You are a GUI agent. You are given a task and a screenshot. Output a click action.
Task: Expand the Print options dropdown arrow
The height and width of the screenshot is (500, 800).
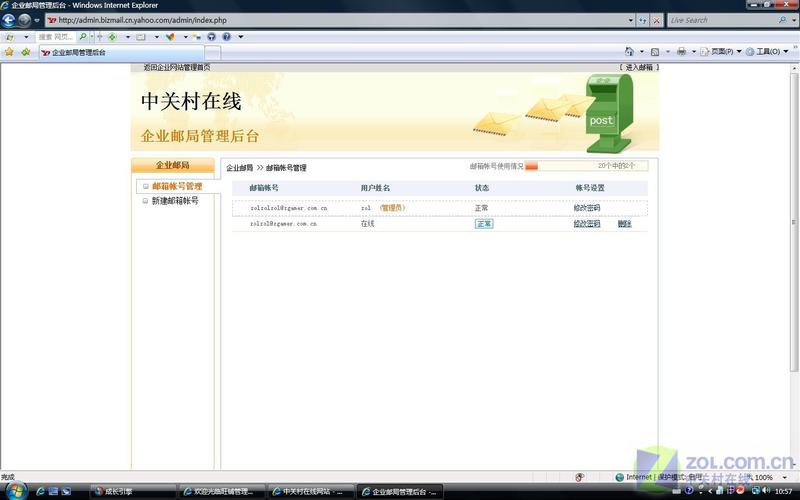[694, 52]
